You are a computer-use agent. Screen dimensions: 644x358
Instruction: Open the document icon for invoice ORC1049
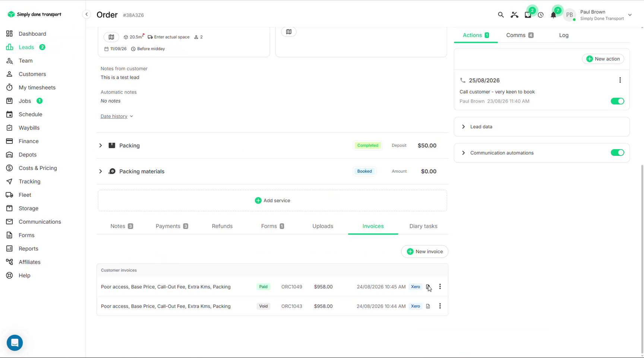coord(428,287)
